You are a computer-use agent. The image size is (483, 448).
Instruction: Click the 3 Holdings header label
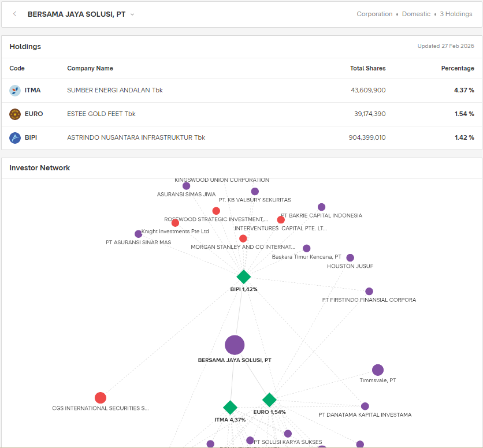456,14
